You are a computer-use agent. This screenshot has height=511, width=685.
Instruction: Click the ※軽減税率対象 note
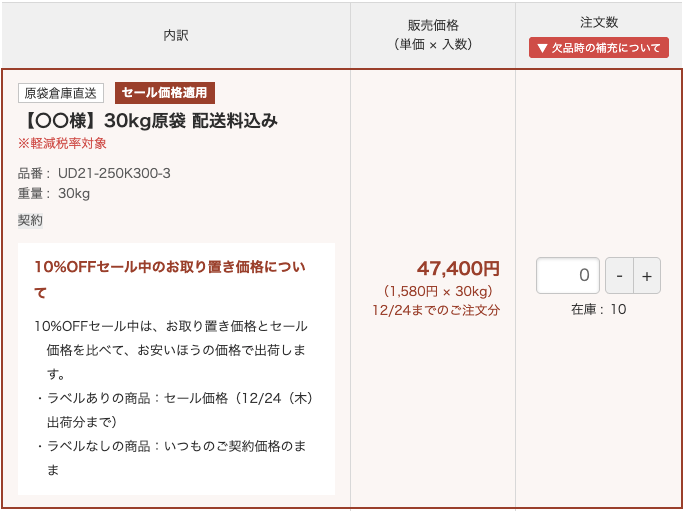tap(62, 143)
